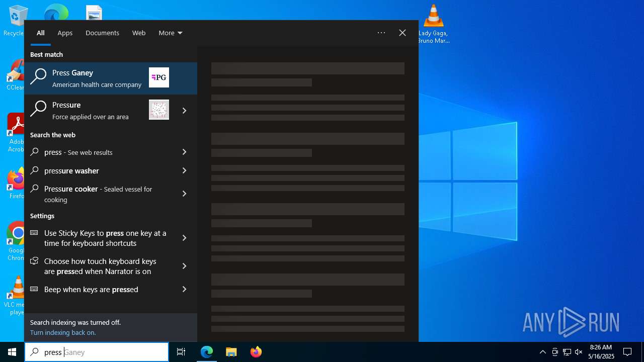
Task: Click the tray icon left of network
Action: (x=555, y=352)
